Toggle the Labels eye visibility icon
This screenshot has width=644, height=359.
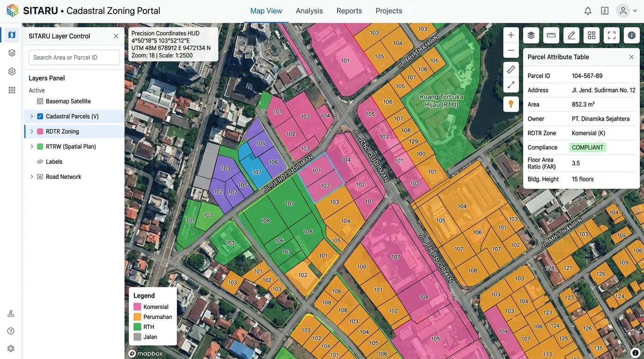pos(40,162)
